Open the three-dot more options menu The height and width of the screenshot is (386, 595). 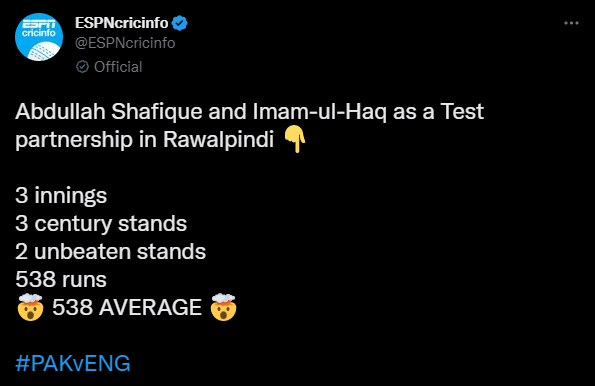point(571,23)
